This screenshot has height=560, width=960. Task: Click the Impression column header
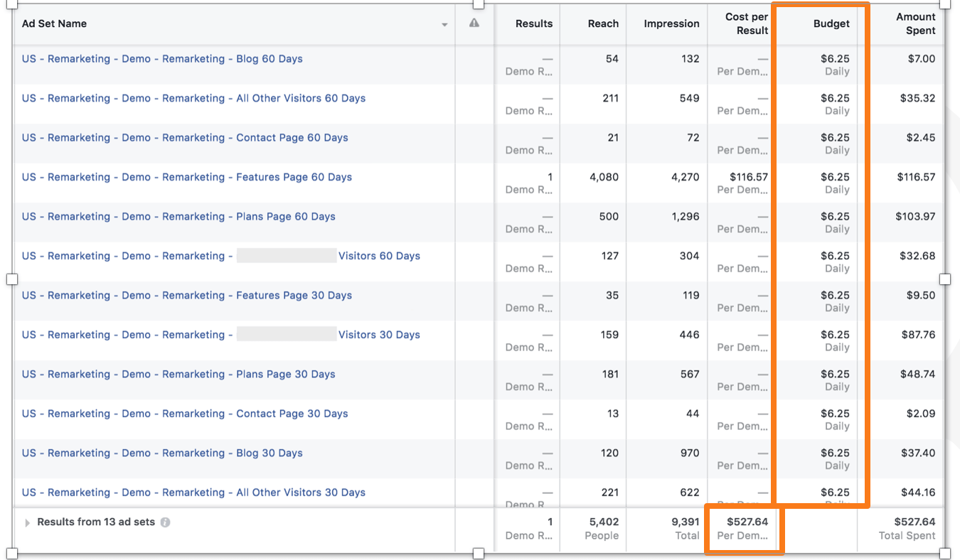(x=671, y=23)
